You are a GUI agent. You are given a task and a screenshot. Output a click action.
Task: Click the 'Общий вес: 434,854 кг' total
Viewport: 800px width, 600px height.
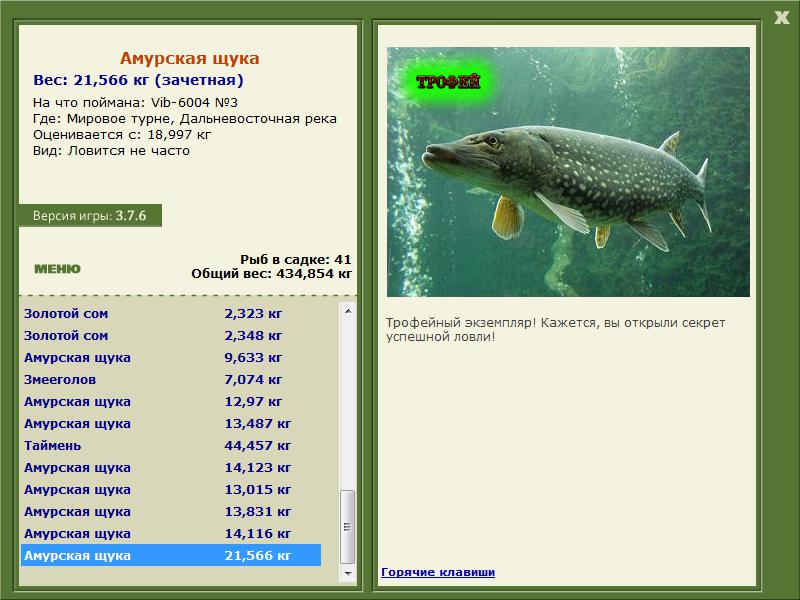pos(271,274)
